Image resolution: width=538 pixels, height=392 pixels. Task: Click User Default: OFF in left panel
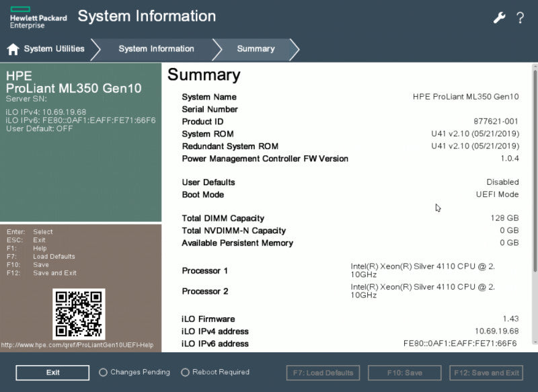click(x=39, y=128)
